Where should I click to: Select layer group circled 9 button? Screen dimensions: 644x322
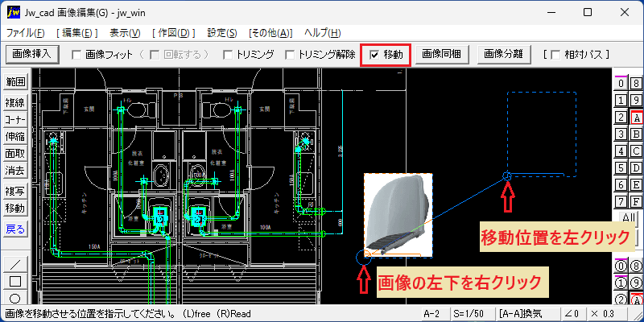[636, 283]
